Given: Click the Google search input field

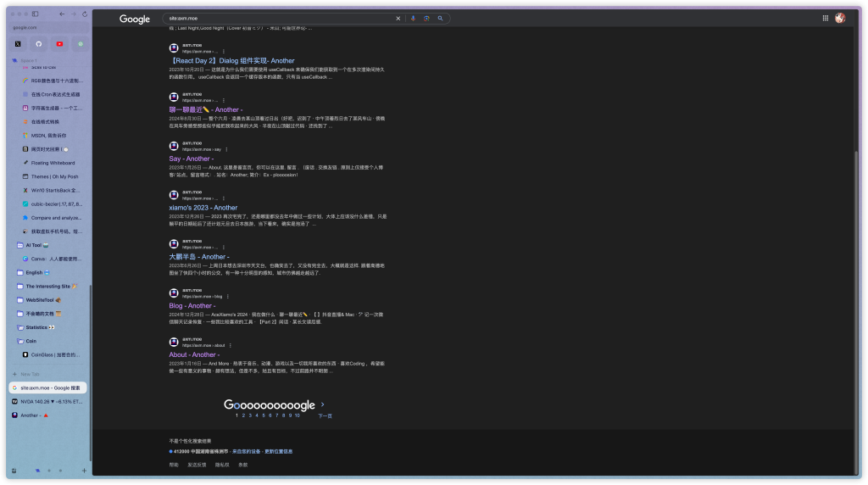Looking at the screenshot, I should (x=280, y=18).
